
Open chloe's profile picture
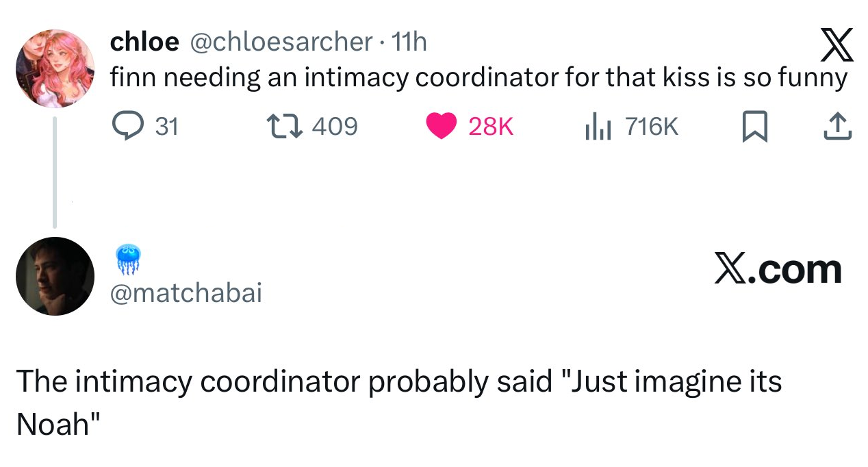(54, 68)
